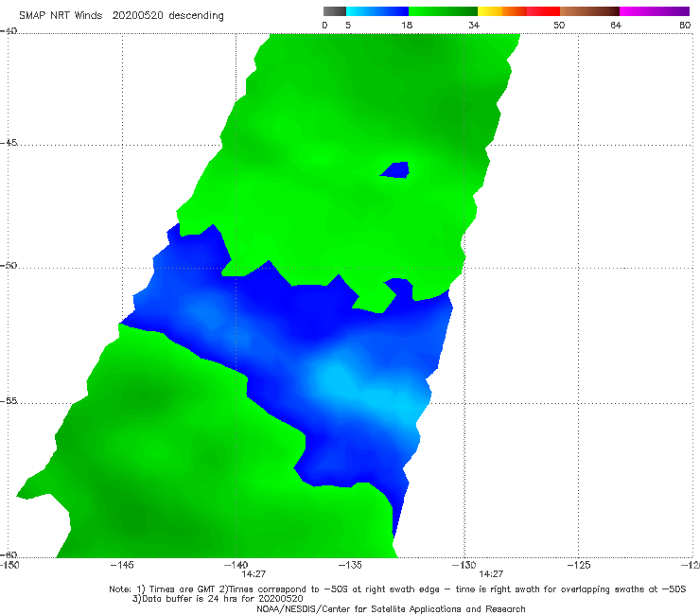Click the note '3)Data buffer is 24 hrs'
Screen dimensions: 700x615
coord(218,599)
